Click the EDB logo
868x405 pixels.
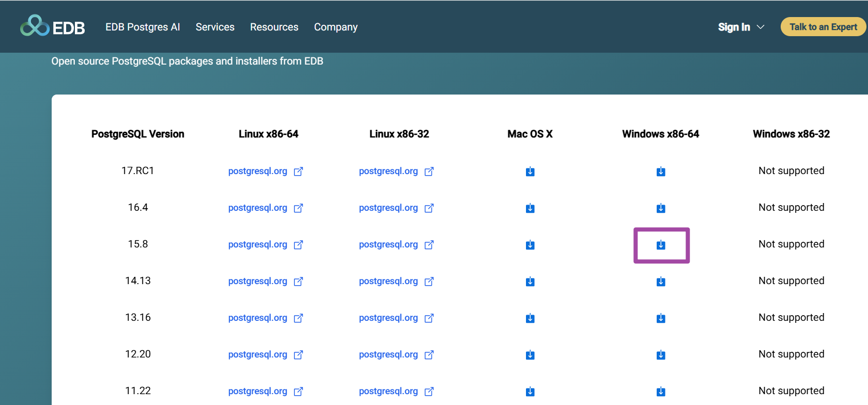53,26
